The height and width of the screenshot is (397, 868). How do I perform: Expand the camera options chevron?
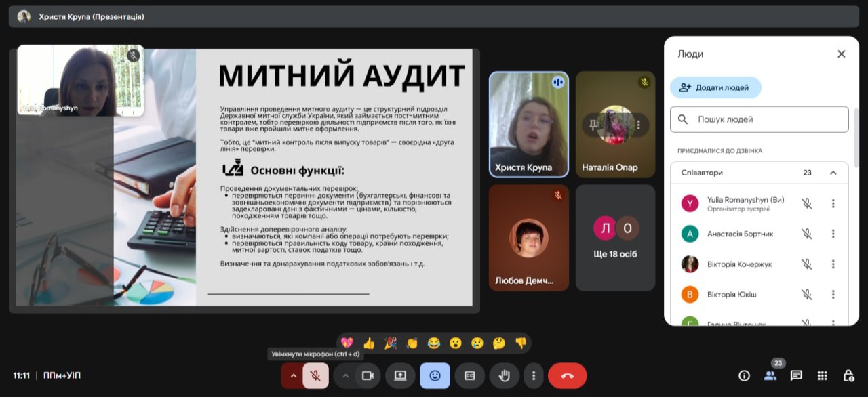point(345,375)
